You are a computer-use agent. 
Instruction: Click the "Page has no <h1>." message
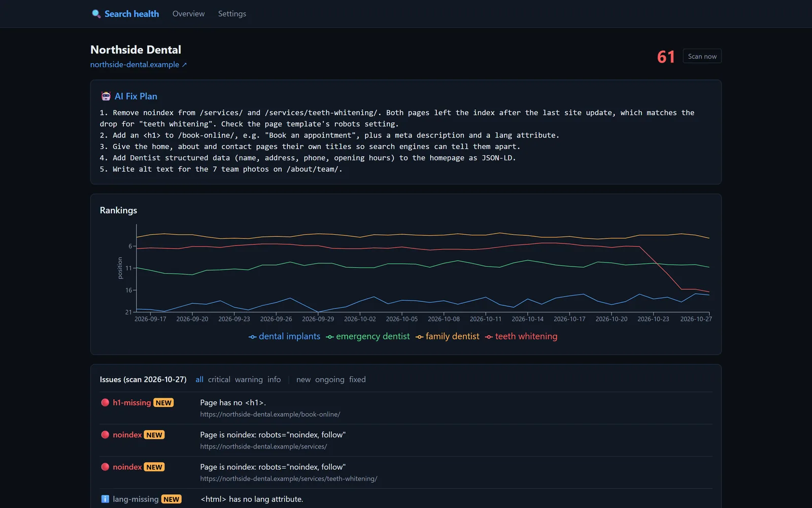tap(233, 402)
